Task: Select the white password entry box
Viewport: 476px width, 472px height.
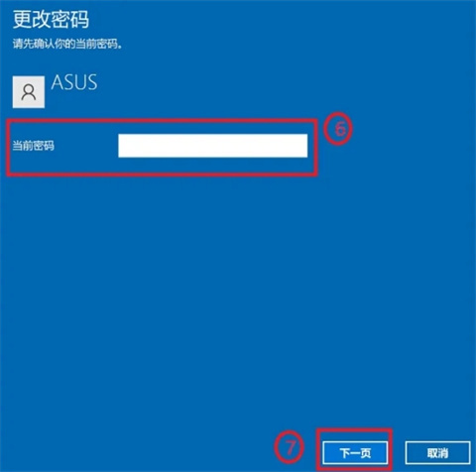Action: (213, 146)
